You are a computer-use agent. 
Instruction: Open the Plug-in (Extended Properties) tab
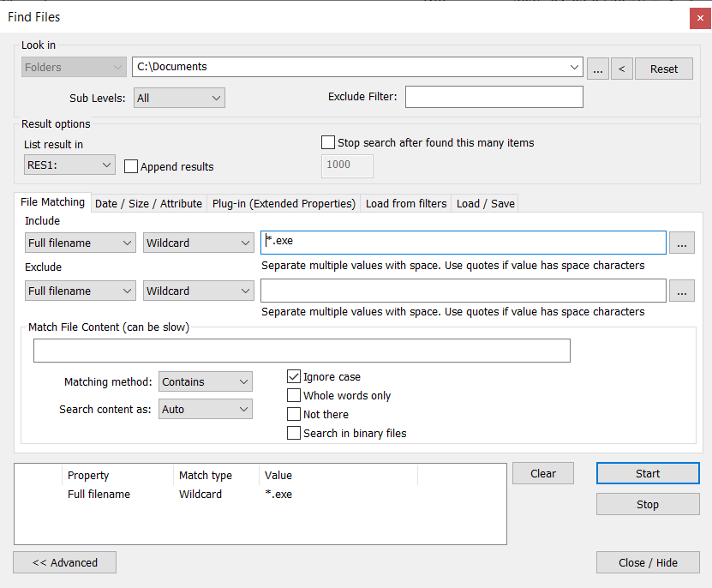[284, 203]
